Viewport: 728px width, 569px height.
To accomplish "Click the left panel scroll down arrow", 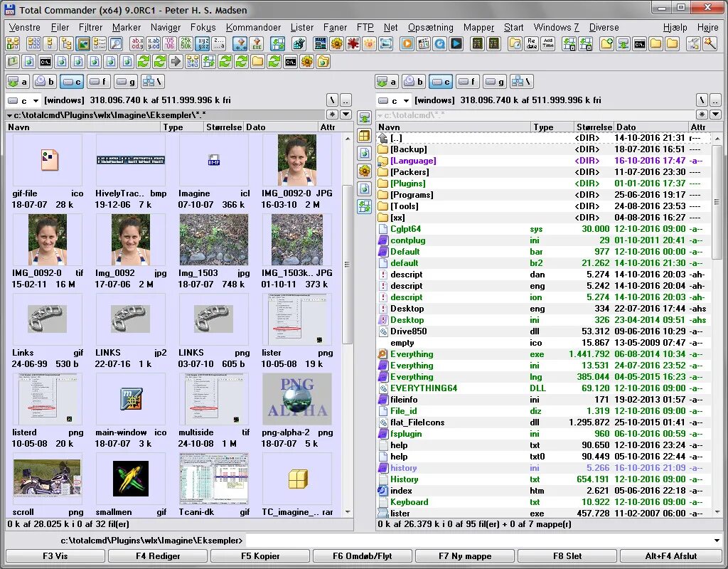I will coord(347,512).
